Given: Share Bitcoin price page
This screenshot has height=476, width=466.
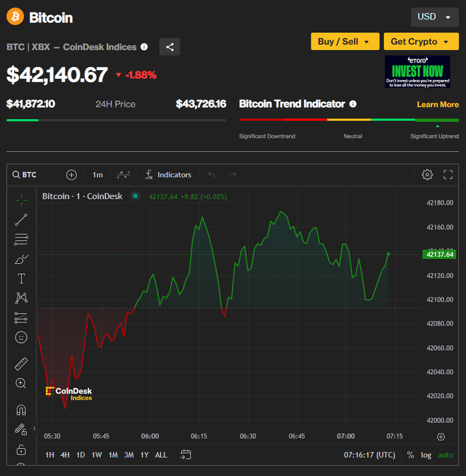Looking at the screenshot, I should tap(170, 47).
